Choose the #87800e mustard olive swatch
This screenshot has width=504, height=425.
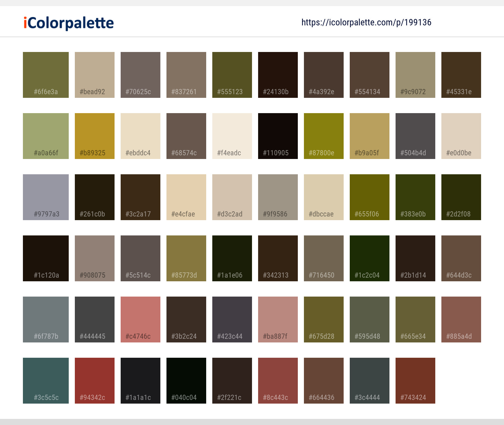point(324,136)
